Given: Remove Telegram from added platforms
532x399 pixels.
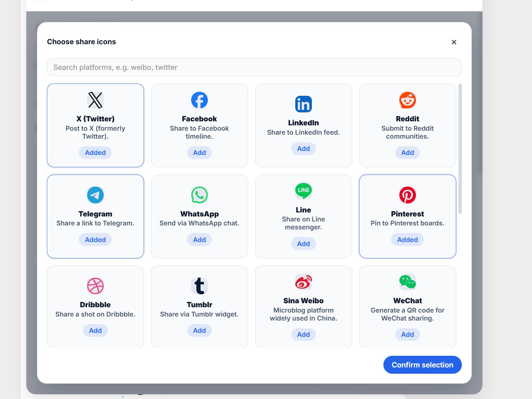Looking at the screenshot, I should pyautogui.click(x=95, y=239).
